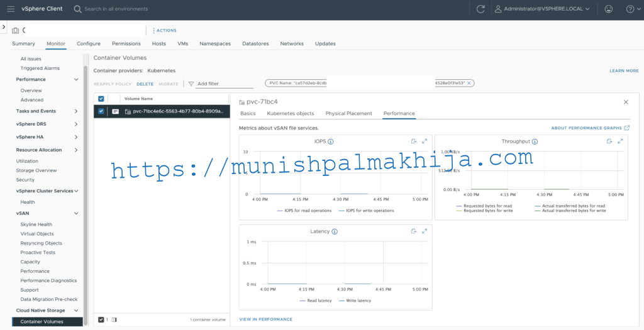Close the pvc-71bc4 details panel
The height and width of the screenshot is (330, 644).
tap(626, 102)
